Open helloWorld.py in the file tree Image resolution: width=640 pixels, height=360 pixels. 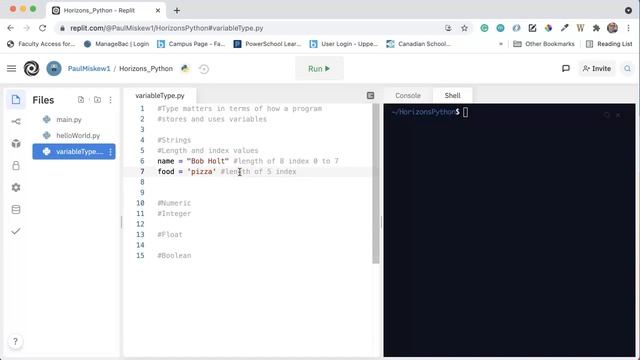tap(78, 136)
